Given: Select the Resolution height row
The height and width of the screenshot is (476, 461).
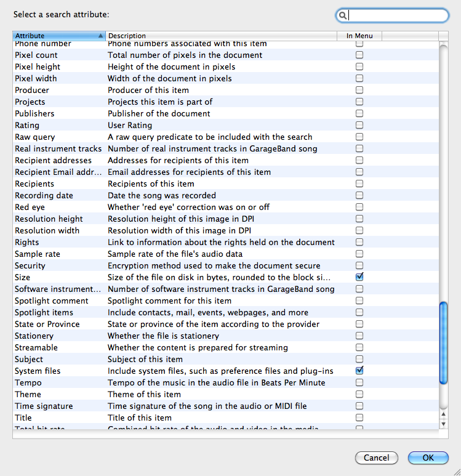Looking at the screenshot, I should [226, 219].
